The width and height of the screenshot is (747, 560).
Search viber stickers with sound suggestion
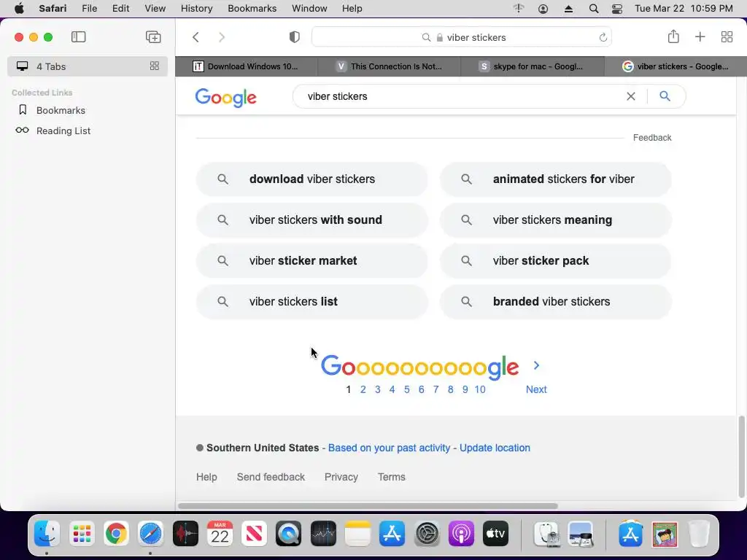point(312,220)
